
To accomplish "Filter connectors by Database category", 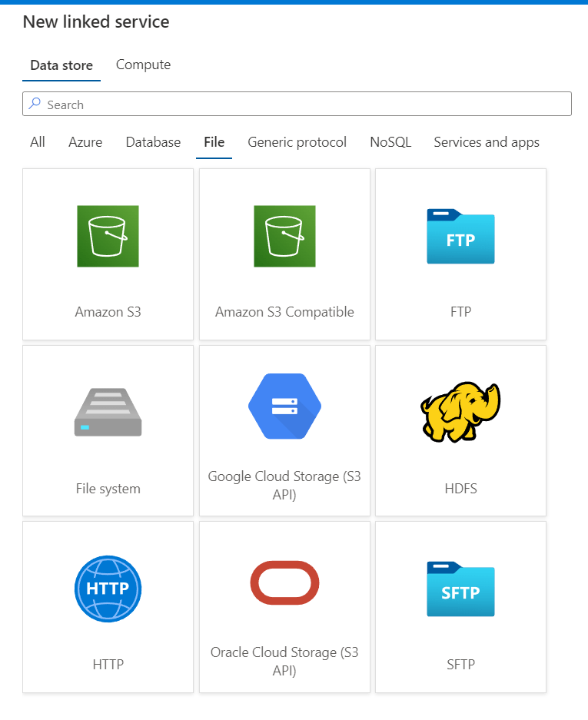I will (153, 142).
